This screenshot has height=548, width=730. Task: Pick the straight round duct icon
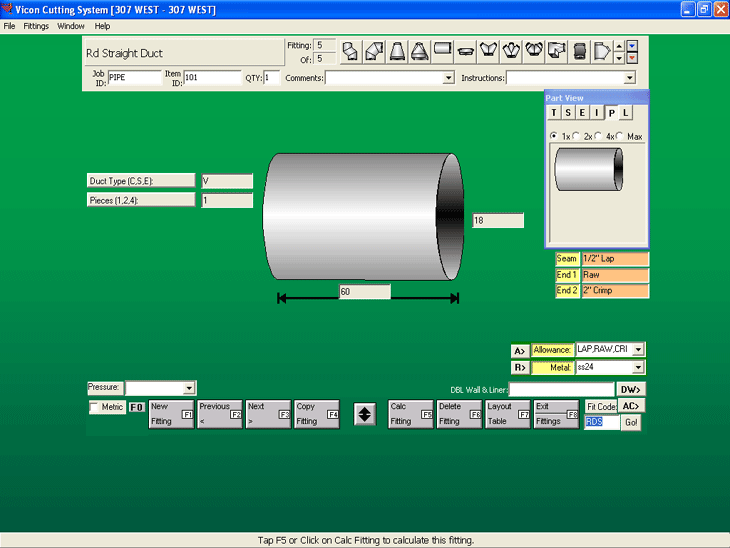click(443, 50)
